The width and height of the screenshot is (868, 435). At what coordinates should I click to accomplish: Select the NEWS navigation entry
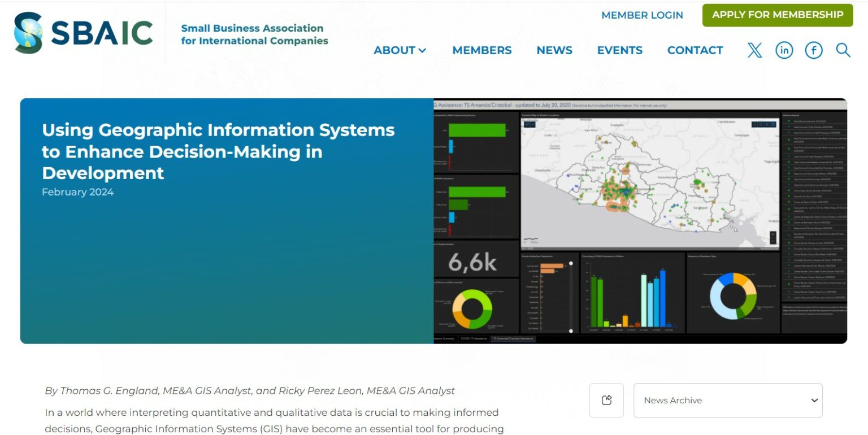[554, 50]
